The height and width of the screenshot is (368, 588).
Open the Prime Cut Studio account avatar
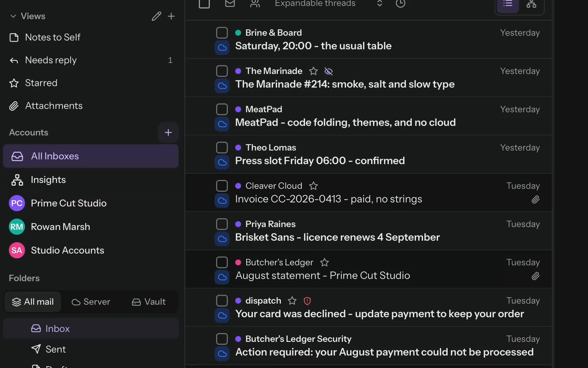pyautogui.click(x=17, y=203)
